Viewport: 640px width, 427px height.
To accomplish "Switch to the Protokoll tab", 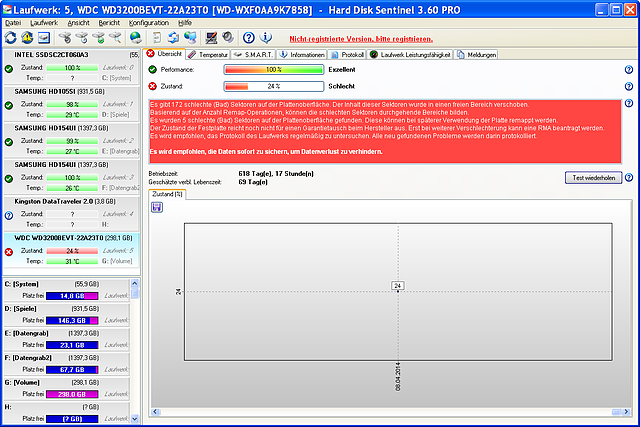I will coord(348,55).
